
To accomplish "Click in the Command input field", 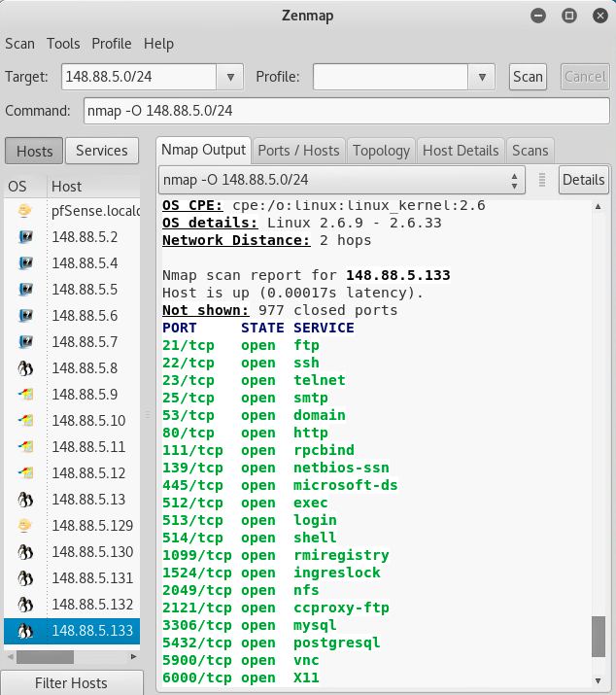I will (x=347, y=111).
